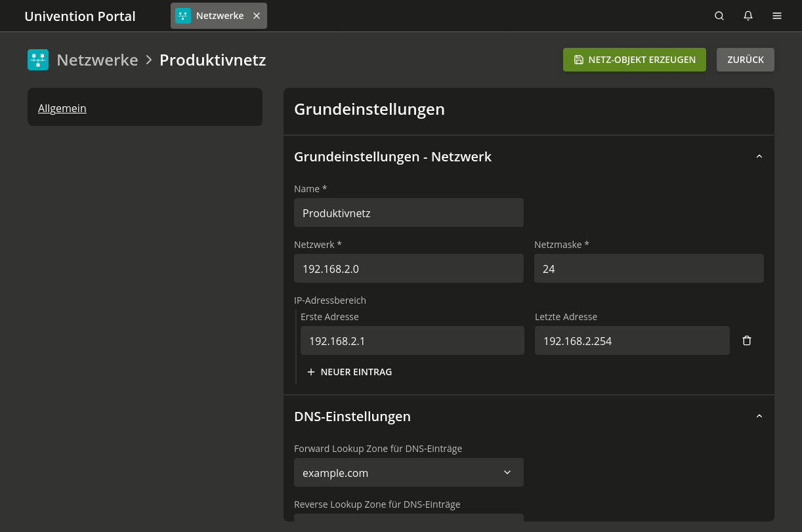Open the notifications bell
This screenshot has width=802, height=532.
(748, 16)
